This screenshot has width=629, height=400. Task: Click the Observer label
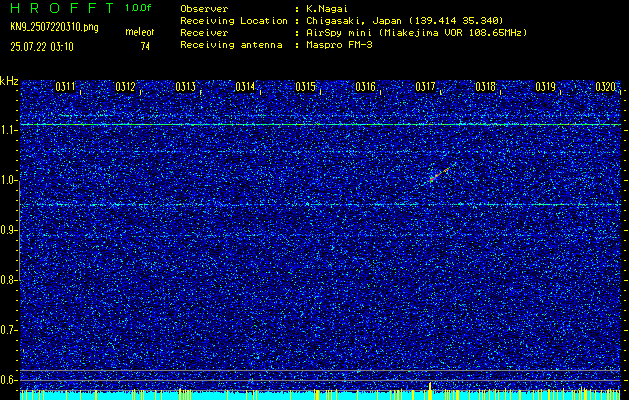(204, 9)
